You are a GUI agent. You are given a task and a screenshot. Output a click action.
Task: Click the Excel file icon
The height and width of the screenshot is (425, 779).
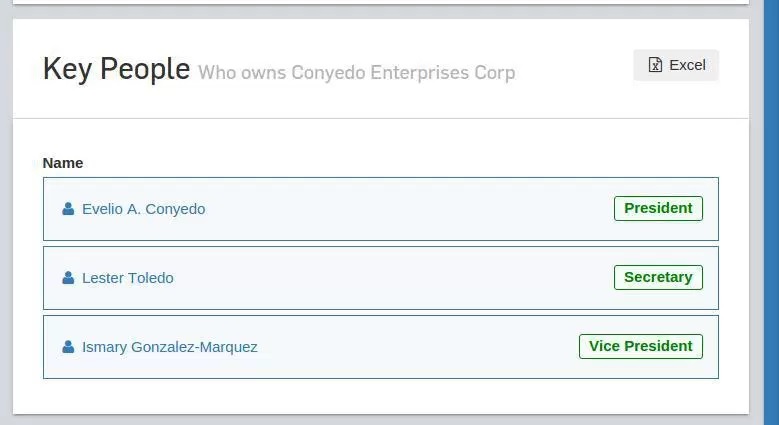655,65
